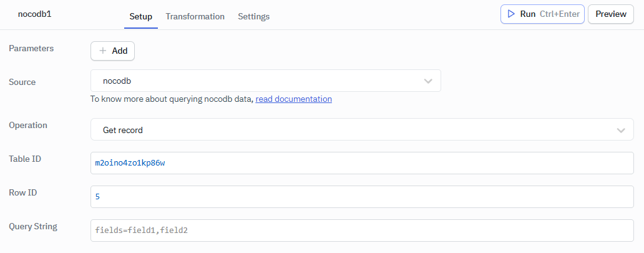Focus the Row ID input field
Viewport: 644px width, 253px height.
tap(362, 197)
